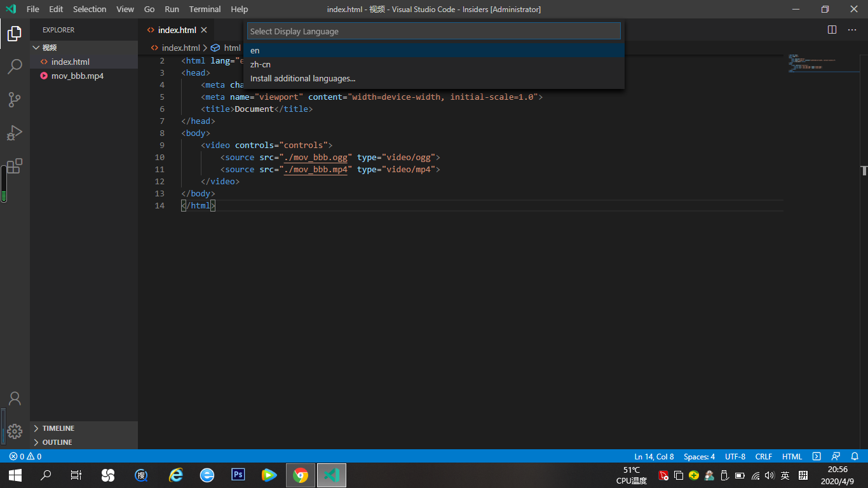Screen dimensions: 868x488
Task: Open the Search view icon
Action: [x=14, y=66]
